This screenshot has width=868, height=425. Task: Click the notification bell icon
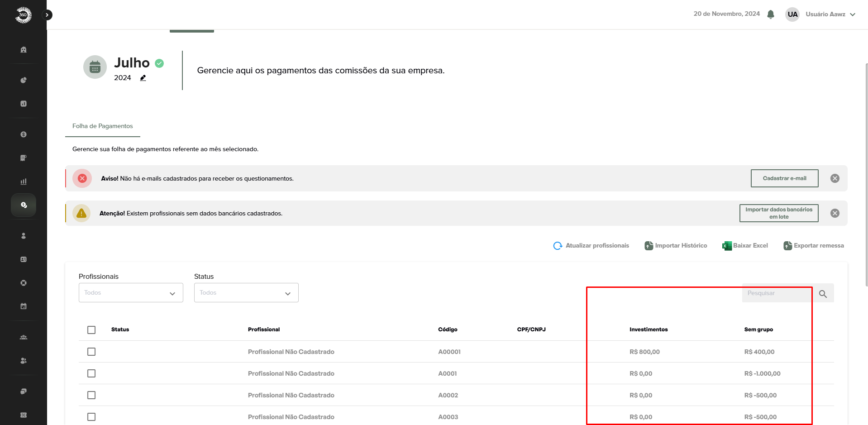[771, 14]
